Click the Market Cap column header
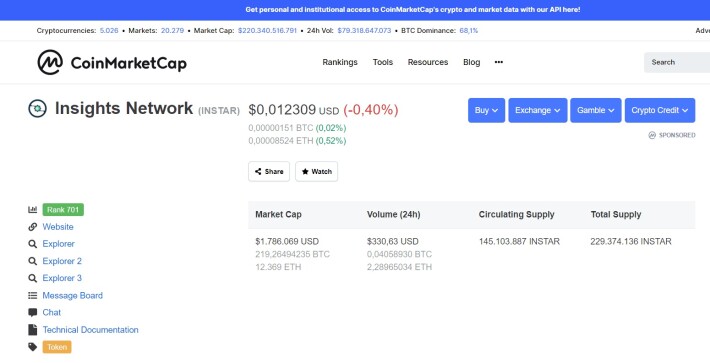The image size is (710, 363). [278, 215]
